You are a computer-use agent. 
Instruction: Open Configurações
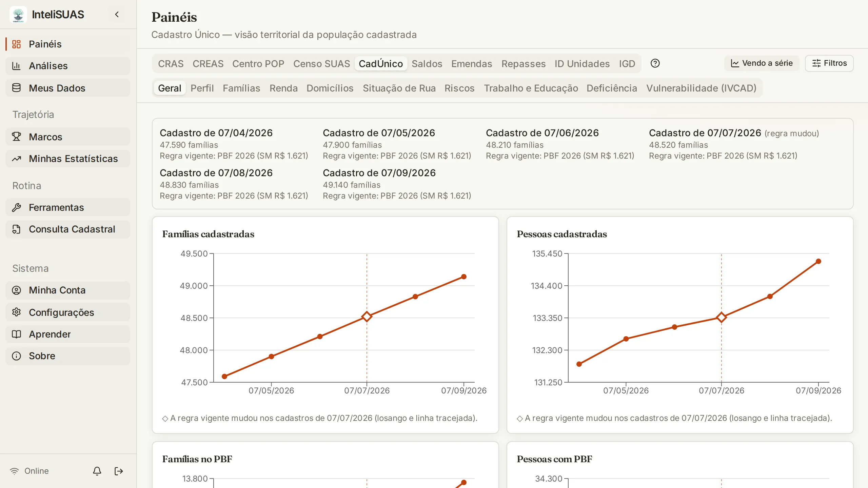click(x=68, y=312)
